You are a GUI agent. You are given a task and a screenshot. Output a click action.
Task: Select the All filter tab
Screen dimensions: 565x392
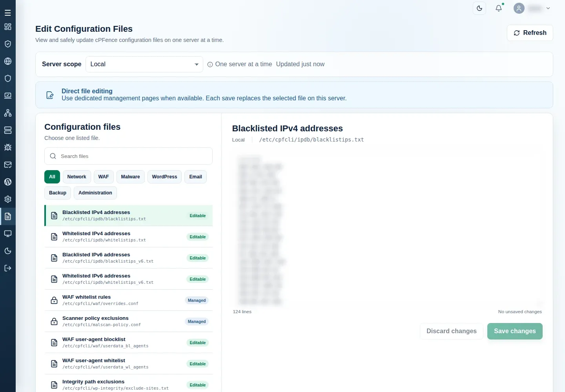(x=52, y=177)
